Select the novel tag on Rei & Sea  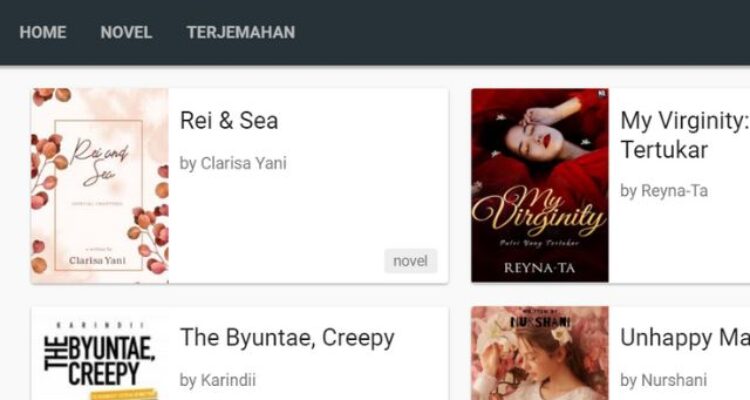410,261
